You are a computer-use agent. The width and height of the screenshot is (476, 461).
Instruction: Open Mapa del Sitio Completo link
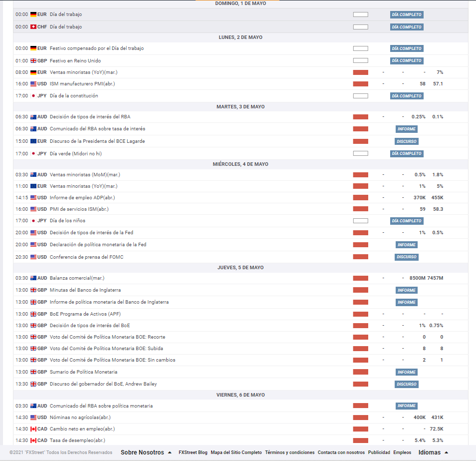click(x=236, y=453)
